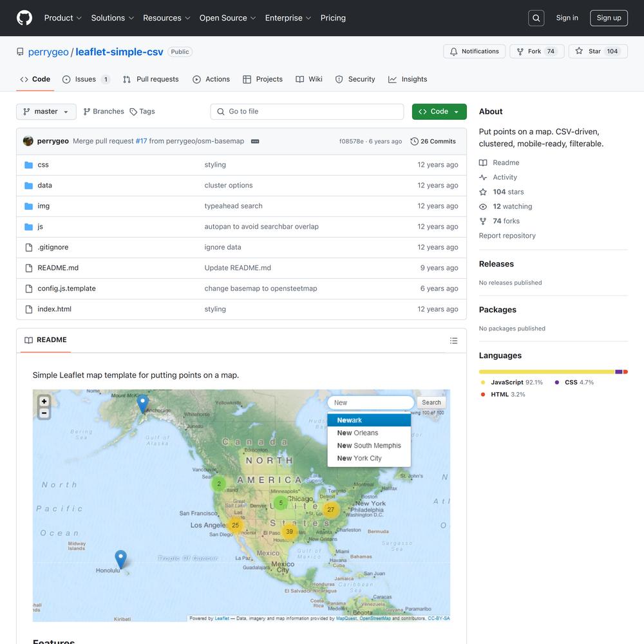Open the search magnifier button
644x644 pixels.
coord(536,18)
